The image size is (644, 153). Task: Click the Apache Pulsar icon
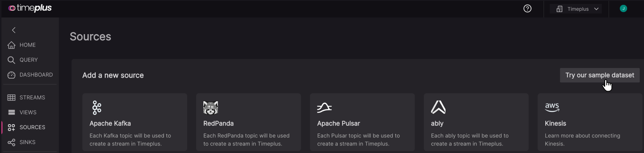pyautogui.click(x=324, y=107)
